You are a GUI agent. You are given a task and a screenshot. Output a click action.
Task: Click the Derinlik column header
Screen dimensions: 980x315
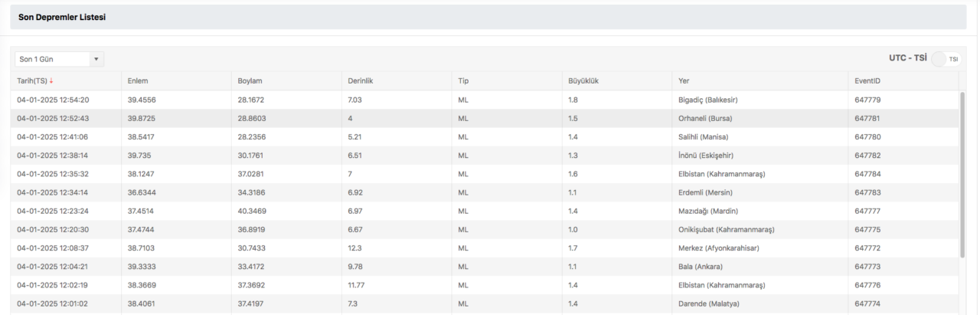[x=360, y=81]
